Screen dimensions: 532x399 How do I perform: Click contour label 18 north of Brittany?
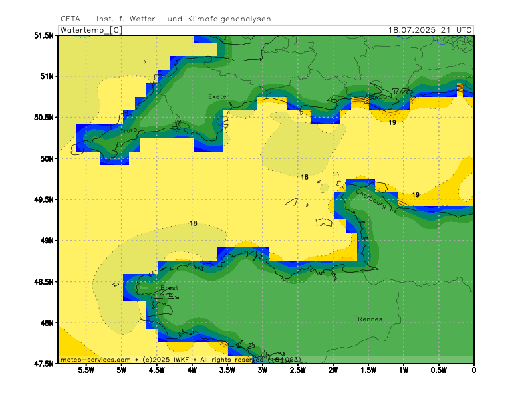(193, 223)
